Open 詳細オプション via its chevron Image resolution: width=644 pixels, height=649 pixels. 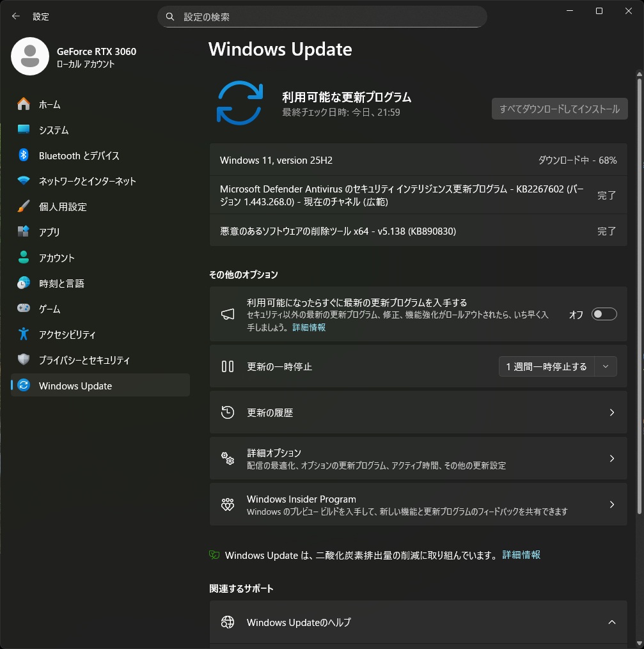point(612,458)
